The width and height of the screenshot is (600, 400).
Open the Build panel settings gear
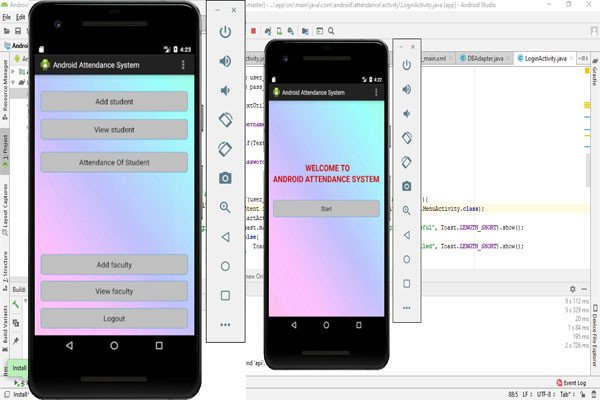point(572,289)
